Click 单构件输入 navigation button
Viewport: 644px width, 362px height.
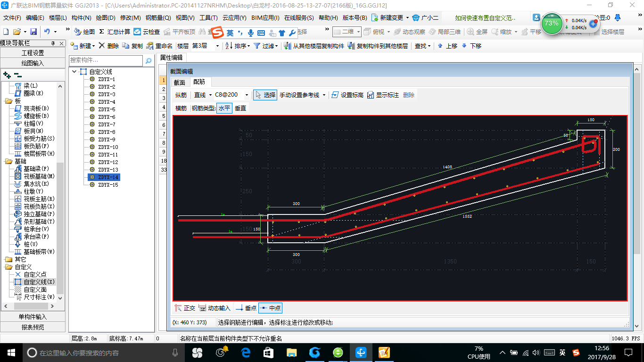click(33, 317)
